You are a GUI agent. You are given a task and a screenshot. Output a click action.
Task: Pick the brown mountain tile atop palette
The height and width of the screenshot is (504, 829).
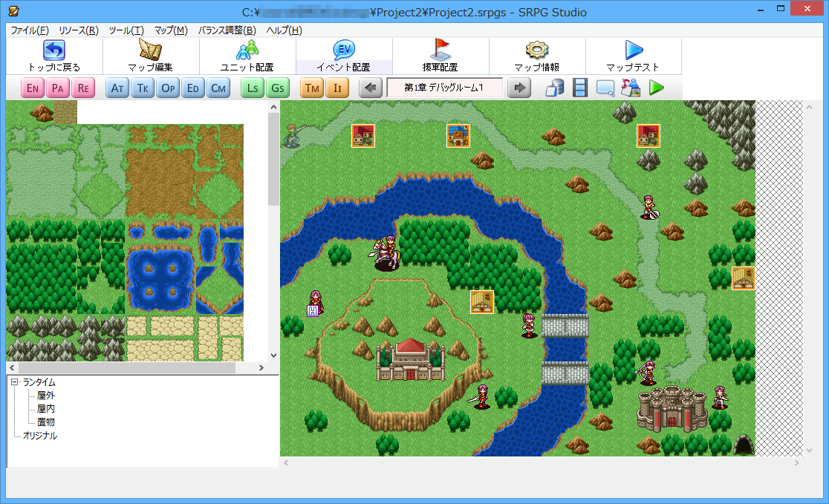tap(42, 112)
